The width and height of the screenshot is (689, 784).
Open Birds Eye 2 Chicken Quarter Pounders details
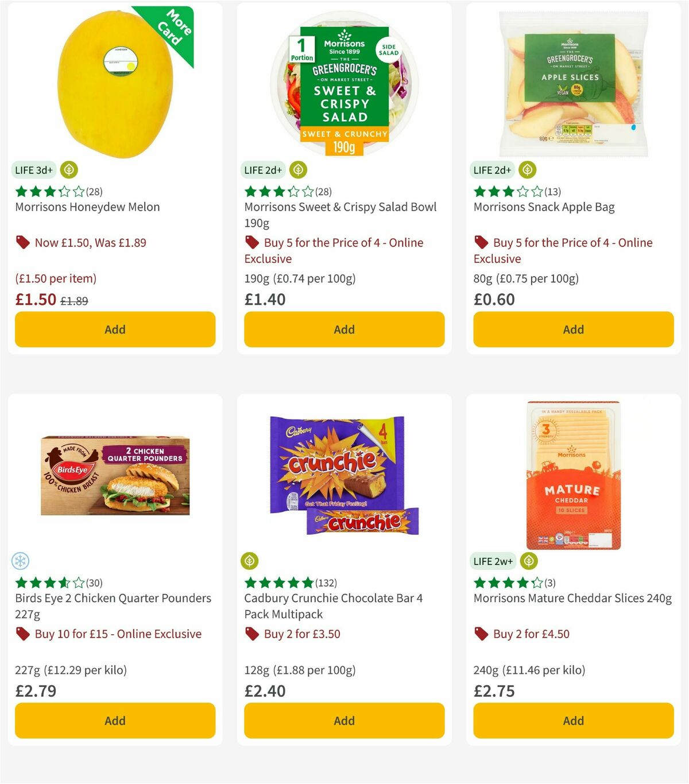[x=113, y=597]
